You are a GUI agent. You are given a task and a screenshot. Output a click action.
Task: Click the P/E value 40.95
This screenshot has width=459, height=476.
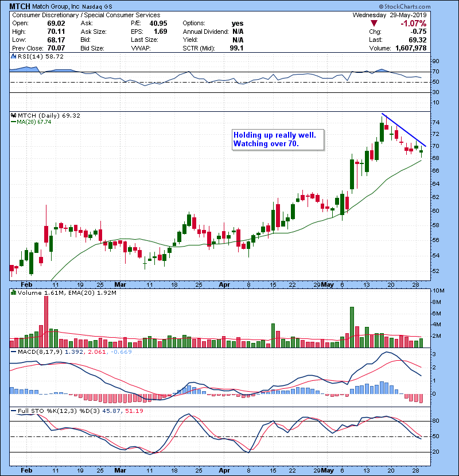click(x=158, y=24)
